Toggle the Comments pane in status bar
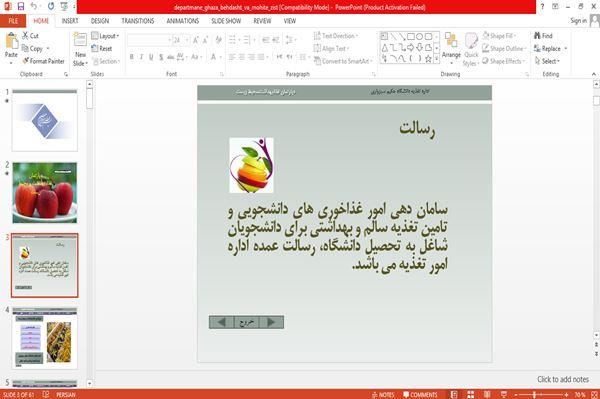The width and height of the screenshot is (600, 399). [x=420, y=394]
